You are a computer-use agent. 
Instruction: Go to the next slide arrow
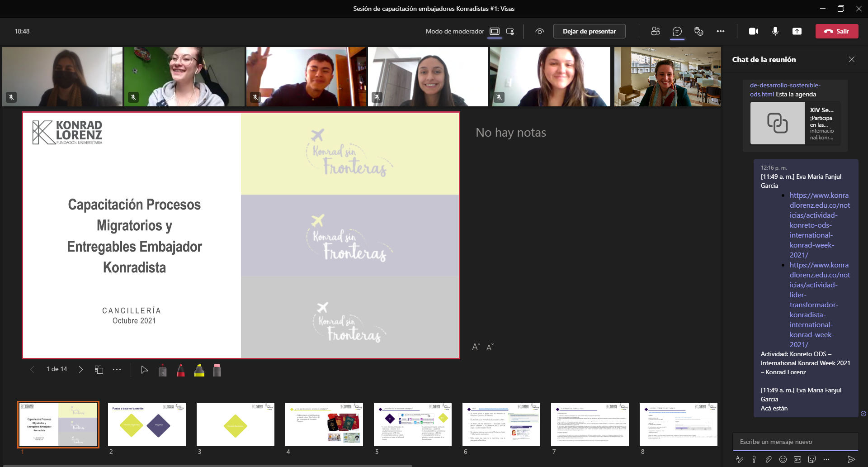pyautogui.click(x=80, y=369)
